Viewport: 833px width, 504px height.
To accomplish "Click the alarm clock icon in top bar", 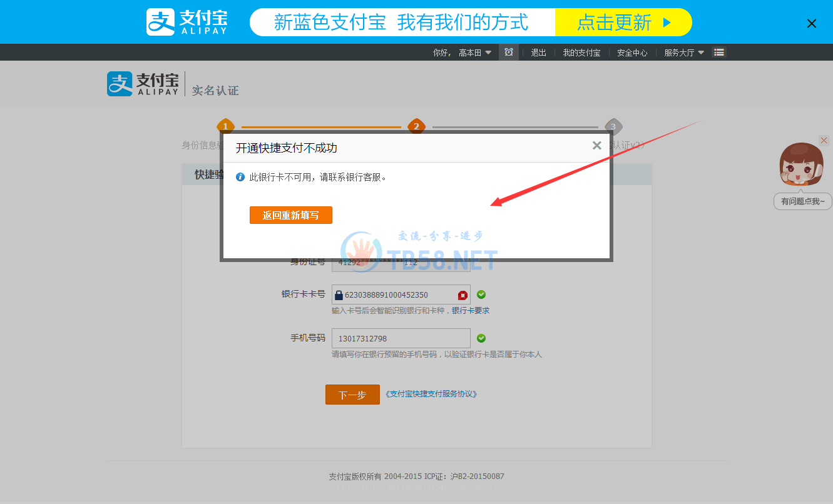I will pyautogui.click(x=509, y=53).
